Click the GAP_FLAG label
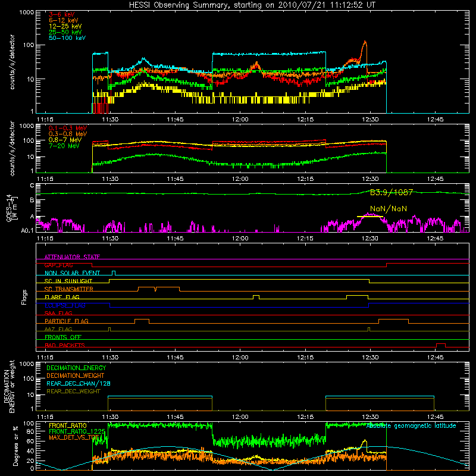476x476 pixels. (58, 265)
